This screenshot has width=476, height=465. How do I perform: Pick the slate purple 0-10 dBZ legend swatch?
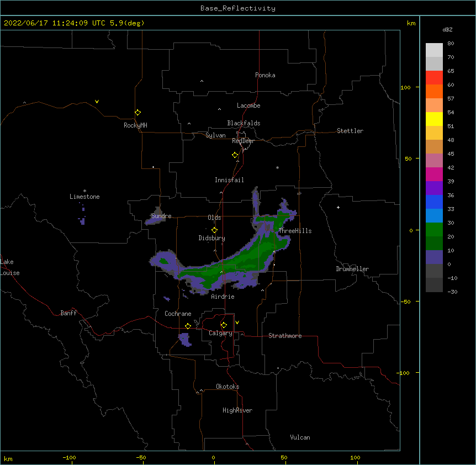coord(434,257)
